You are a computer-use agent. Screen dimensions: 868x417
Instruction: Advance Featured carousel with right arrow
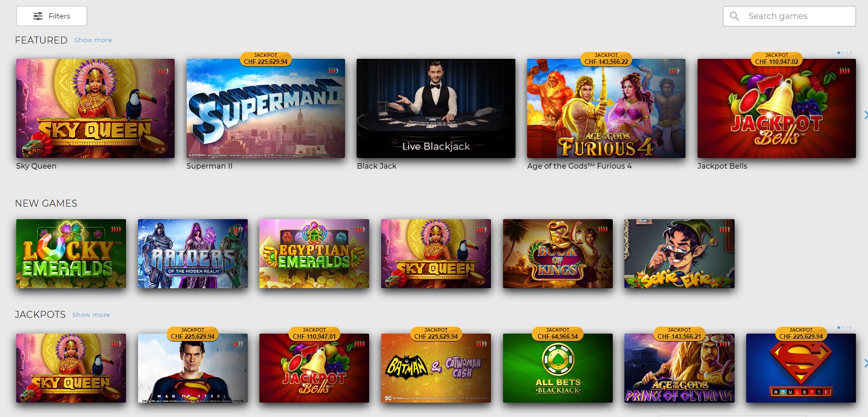(865, 114)
